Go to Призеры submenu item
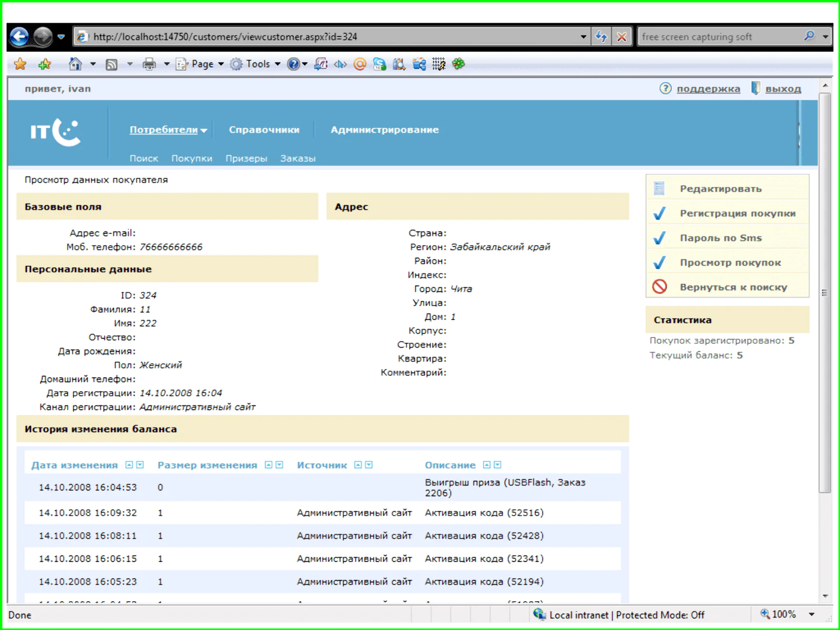 pyautogui.click(x=246, y=158)
